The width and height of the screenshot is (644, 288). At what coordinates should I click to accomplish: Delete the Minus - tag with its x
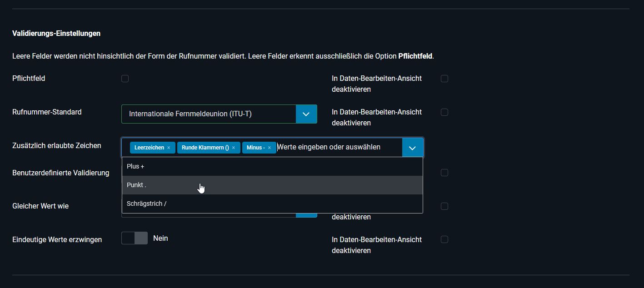270,148
